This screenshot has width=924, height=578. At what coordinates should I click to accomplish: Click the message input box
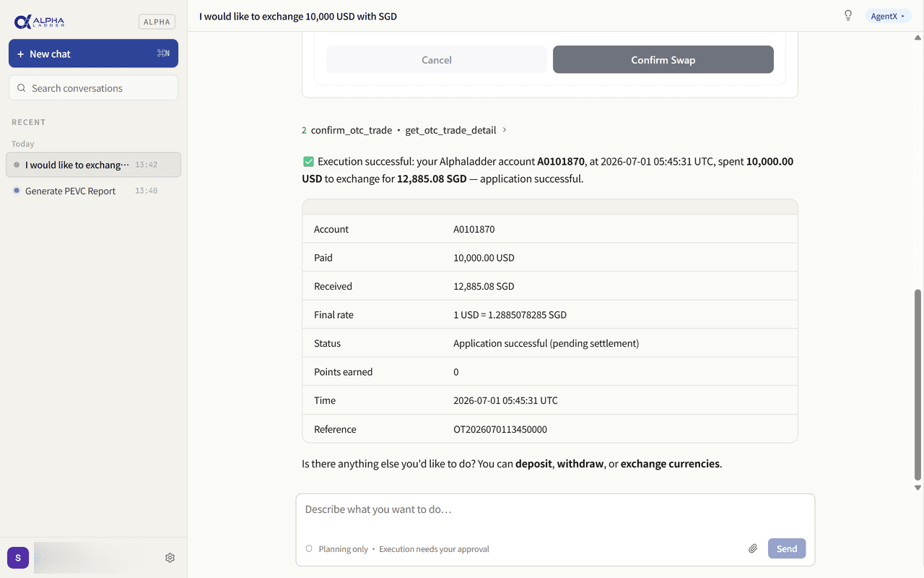tap(555, 530)
